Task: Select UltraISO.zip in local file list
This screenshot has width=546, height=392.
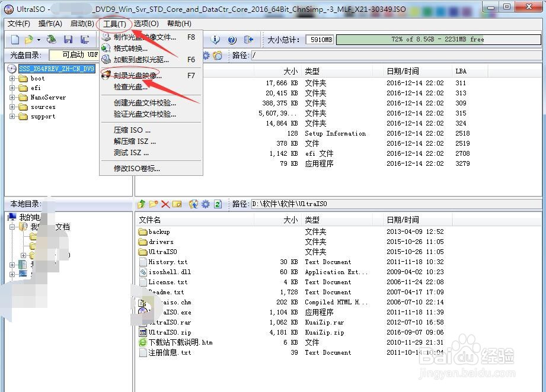Action: [165, 333]
